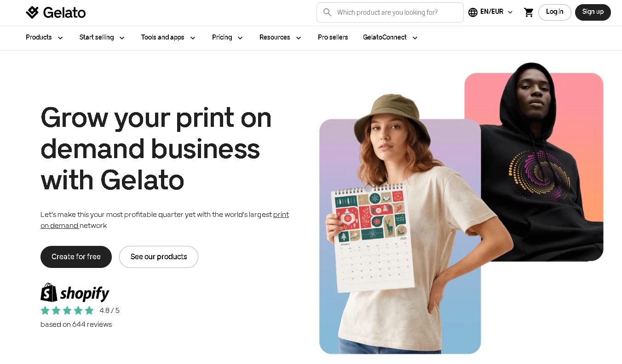Click the globe language icon
The height and width of the screenshot is (364, 622).
coord(473,12)
